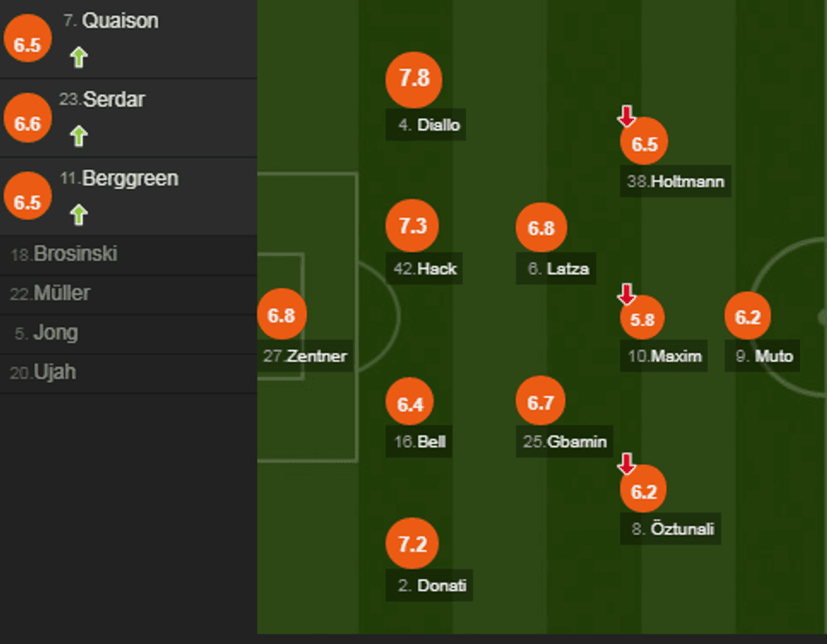
Task: Click the red substitution arrow above Holtmann
Action: pyautogui.click(x=626, y=116)
